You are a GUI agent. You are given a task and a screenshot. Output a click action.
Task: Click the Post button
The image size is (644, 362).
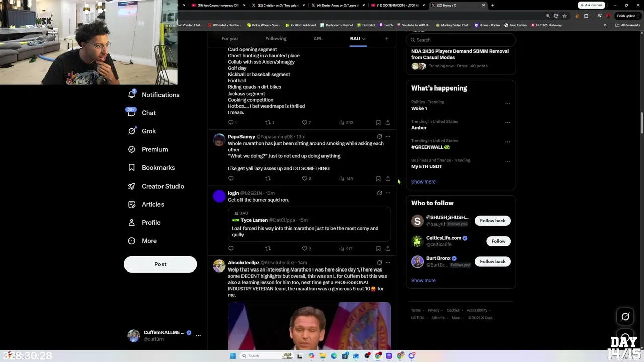[160, 264]
